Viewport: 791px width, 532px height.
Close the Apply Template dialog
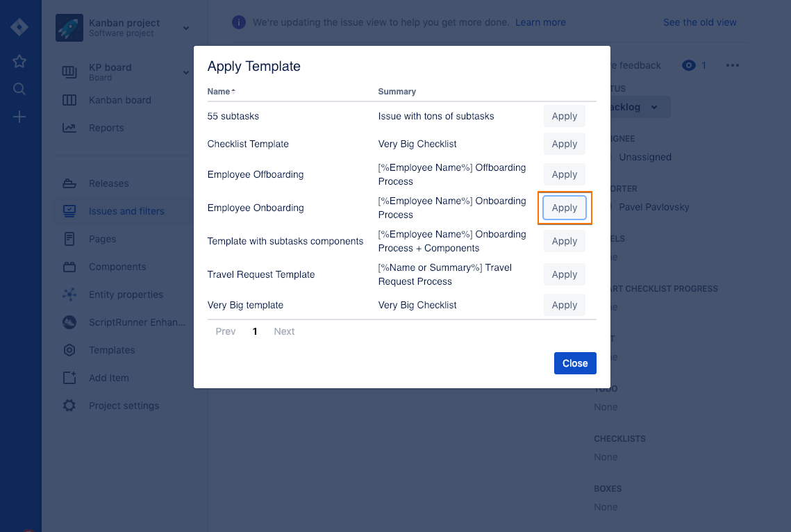[x=575, y=363]
